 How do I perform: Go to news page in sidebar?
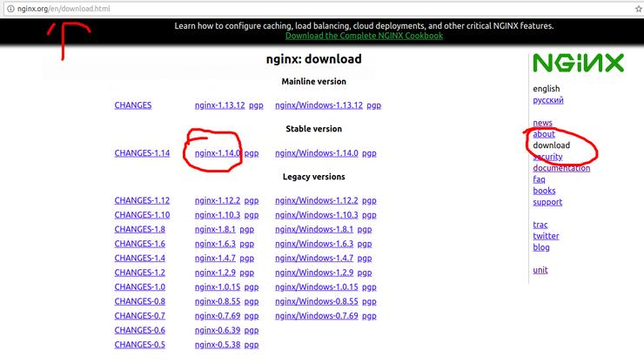(542, 123)
